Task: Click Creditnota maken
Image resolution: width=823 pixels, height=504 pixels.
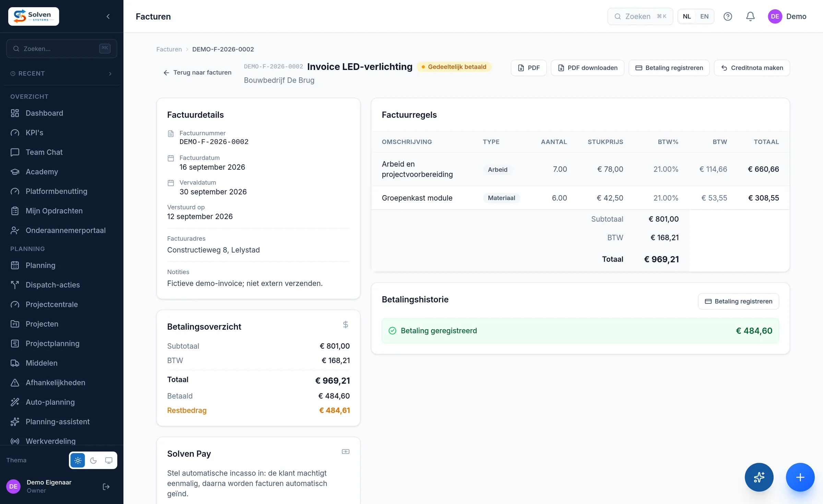Action: (x=752, y=68)
